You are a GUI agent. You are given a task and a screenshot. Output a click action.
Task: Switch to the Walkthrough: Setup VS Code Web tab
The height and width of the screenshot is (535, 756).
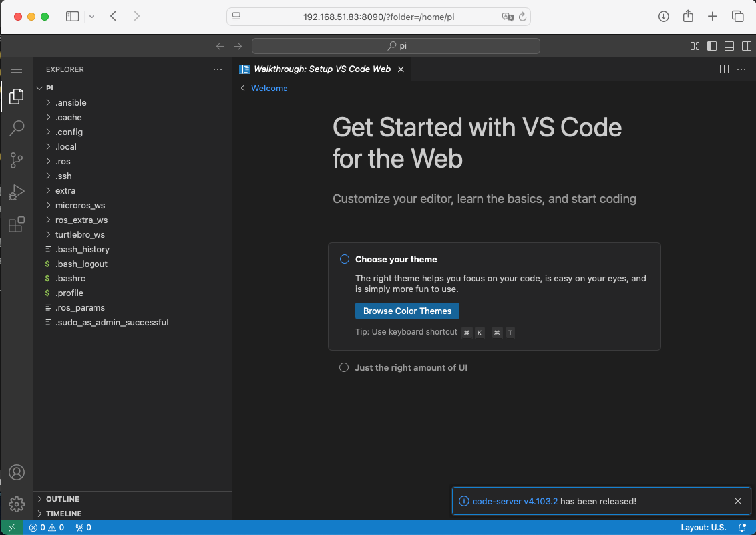(321, 69)
